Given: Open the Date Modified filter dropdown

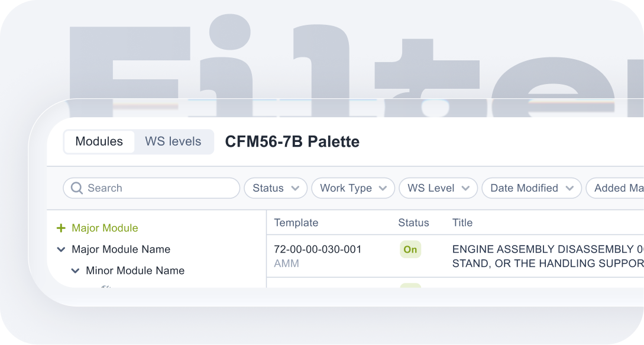Looking at the screenshot, I should point(532,188).
